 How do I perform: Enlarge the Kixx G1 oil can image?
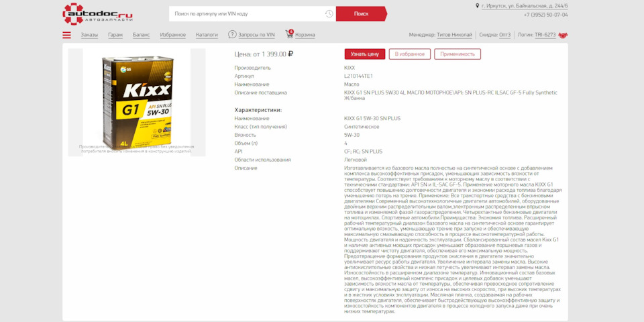136,102
